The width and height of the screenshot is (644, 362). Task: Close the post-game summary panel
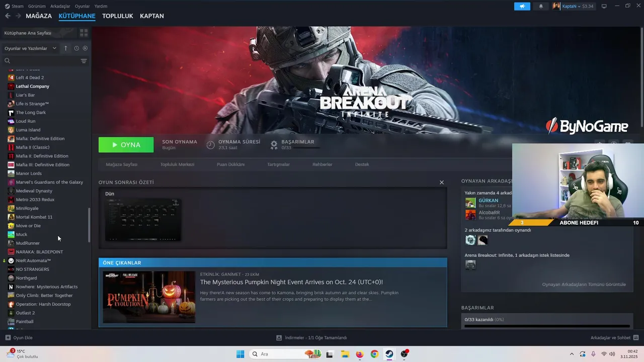[x=442, y=183]
